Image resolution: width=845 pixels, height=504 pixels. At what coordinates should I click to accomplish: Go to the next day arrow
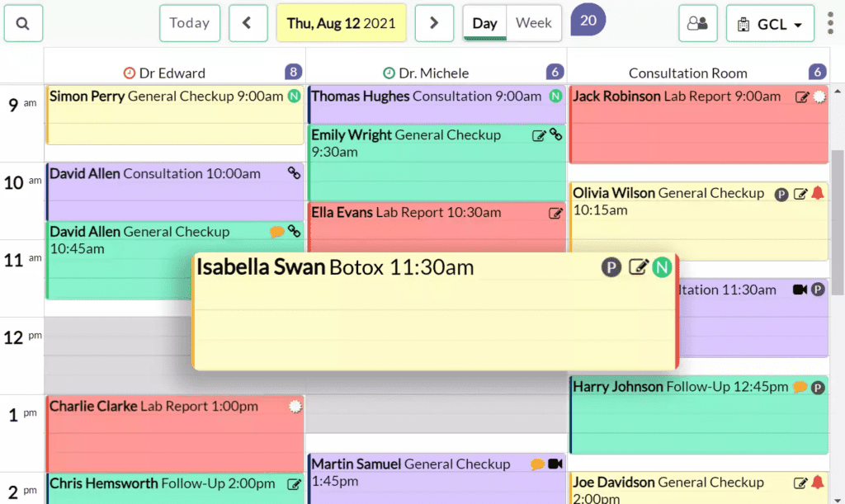pyautogui.click(x=434, y=23)
